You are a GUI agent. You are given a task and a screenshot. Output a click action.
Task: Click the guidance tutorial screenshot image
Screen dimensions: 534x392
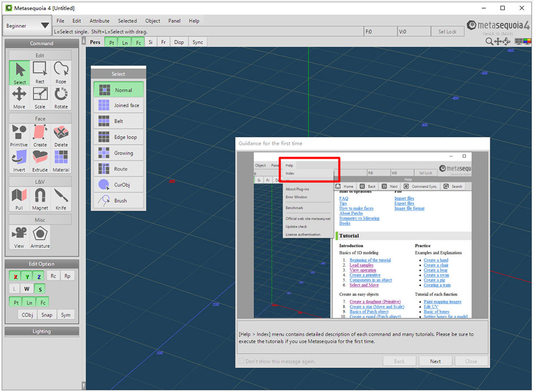click(x=363, y=236)
